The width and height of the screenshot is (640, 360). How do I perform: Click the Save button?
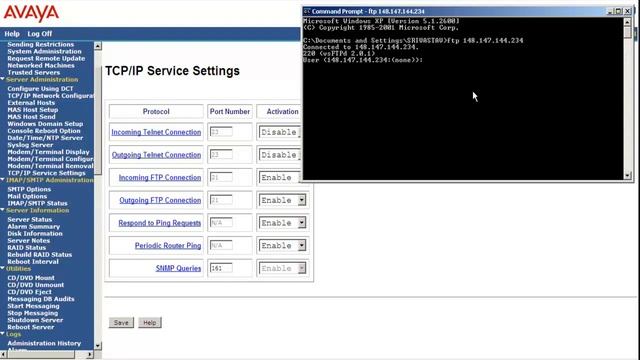pyautogui.click(x=121, y=322)
